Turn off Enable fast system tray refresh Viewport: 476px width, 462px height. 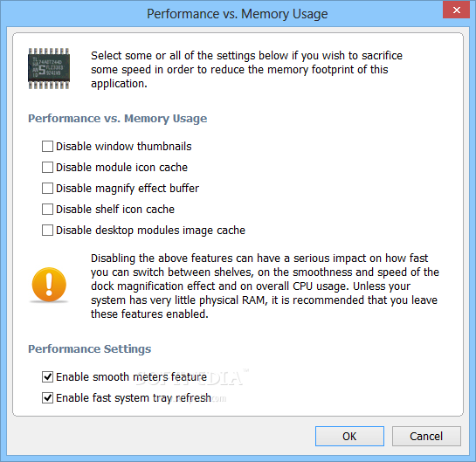coord(47,398)
